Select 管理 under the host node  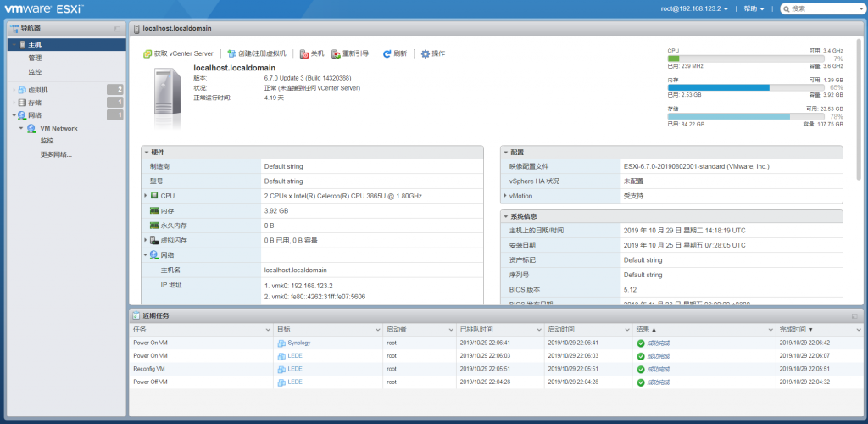pyautogui.click(x=35, y=58)
